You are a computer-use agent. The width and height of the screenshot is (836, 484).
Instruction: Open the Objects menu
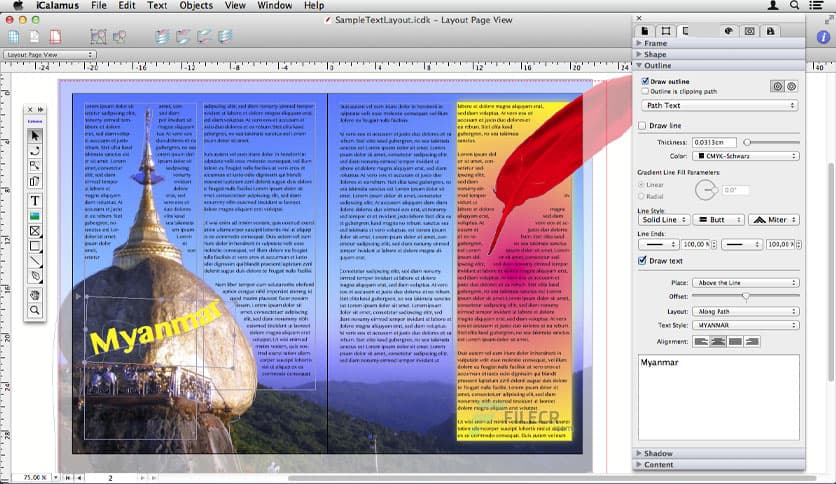pos(196,6)
